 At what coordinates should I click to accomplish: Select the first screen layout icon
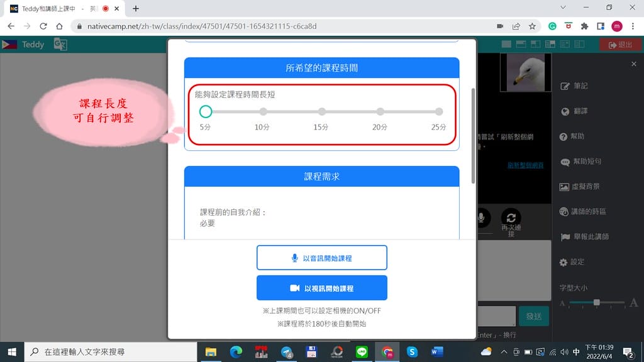[506, 44]
